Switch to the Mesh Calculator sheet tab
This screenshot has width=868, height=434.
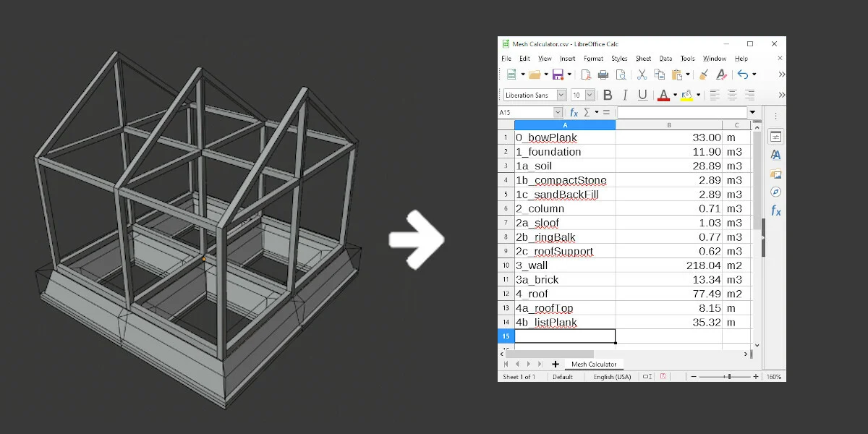pyautogui.click(x=596, y=364)
